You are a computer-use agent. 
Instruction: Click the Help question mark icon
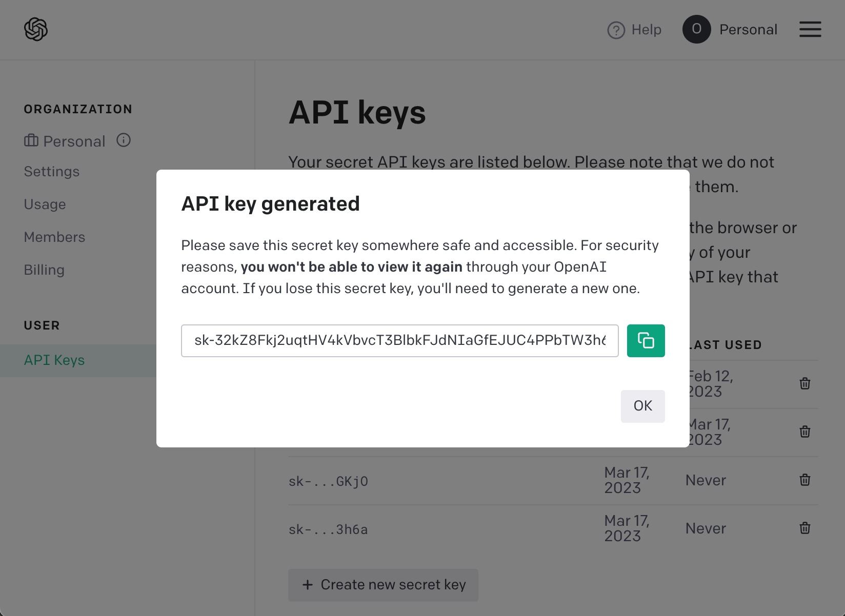tap(616, 30)
